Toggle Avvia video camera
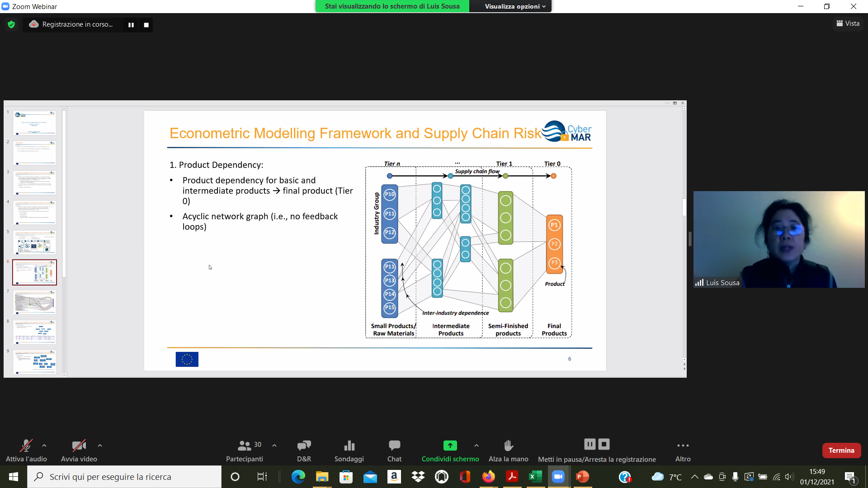Screen dimensions: 868x488 pyautogui.click(x=79, y=446)
